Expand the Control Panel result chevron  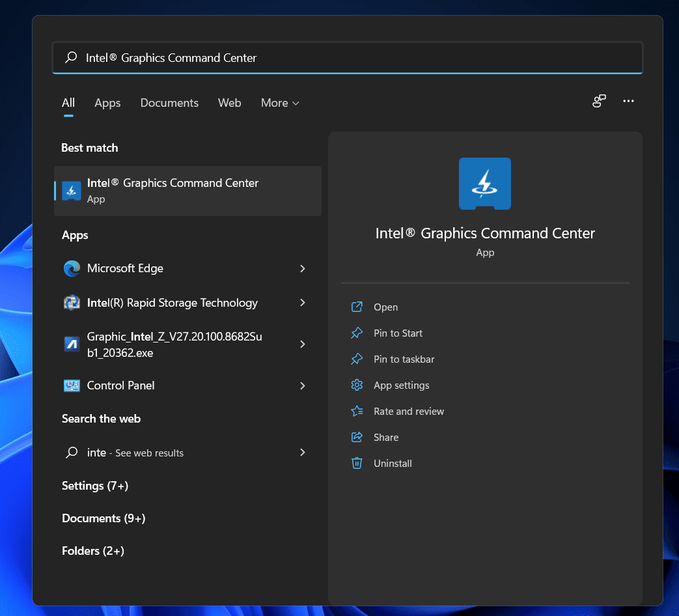point(303,385)
